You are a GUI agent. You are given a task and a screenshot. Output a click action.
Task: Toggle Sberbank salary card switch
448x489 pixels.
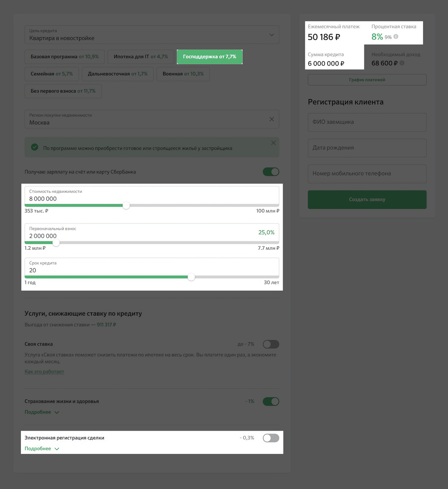(271, 172)
